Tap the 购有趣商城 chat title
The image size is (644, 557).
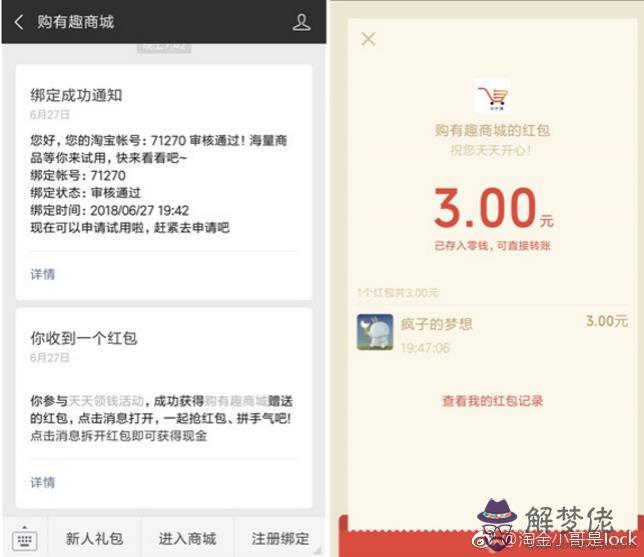tap(76, 22)
